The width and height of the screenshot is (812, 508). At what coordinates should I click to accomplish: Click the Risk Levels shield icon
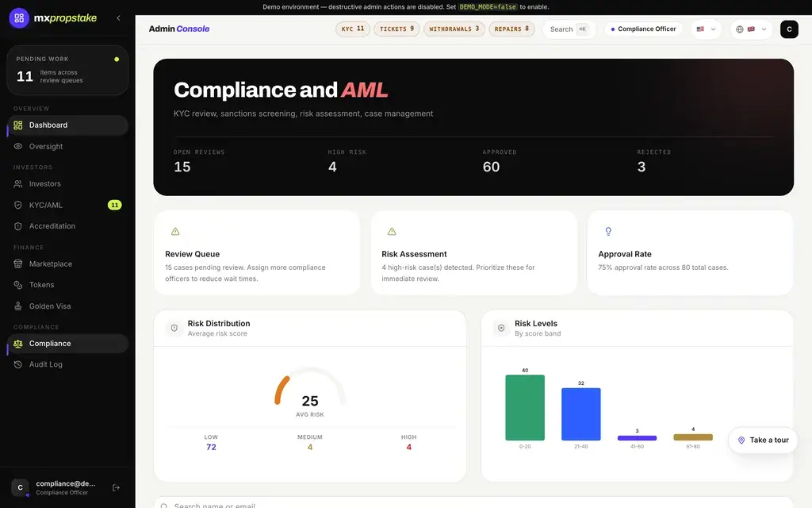[501, 328]
